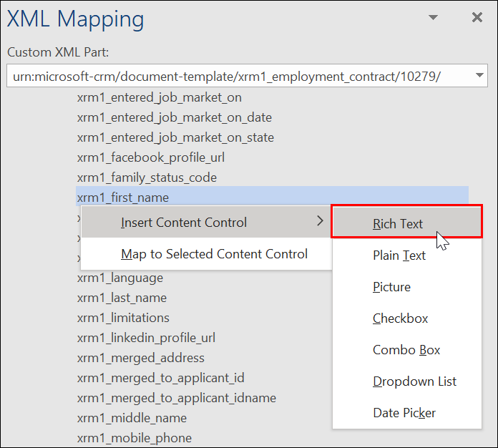Click xrm1_facebook_profile_url entry
The width and height of the screenshot is (498, 448).
151,157
